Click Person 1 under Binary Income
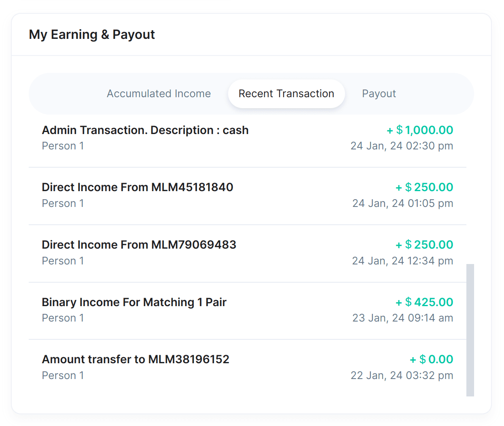This screenshot has width=504, height=426. (x=63, y=318)
